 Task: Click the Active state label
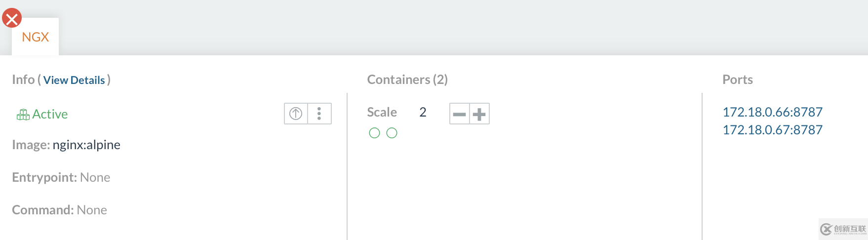(x=50, y=114)
